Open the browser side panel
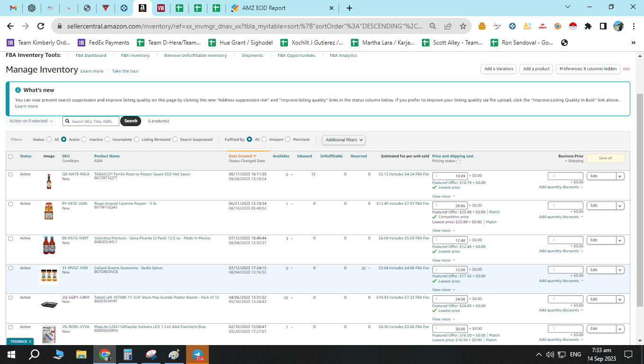The height and width of the screenshot is (364, 644). 603,26
